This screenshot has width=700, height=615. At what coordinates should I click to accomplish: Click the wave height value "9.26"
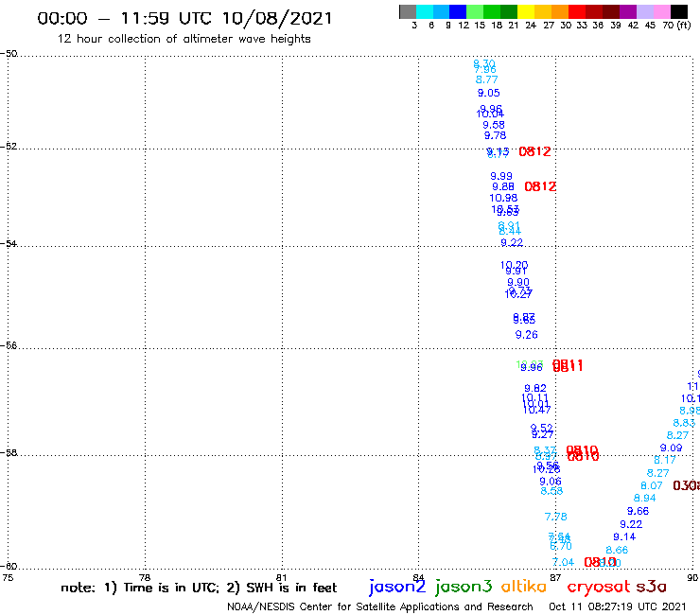click(526, 335)
